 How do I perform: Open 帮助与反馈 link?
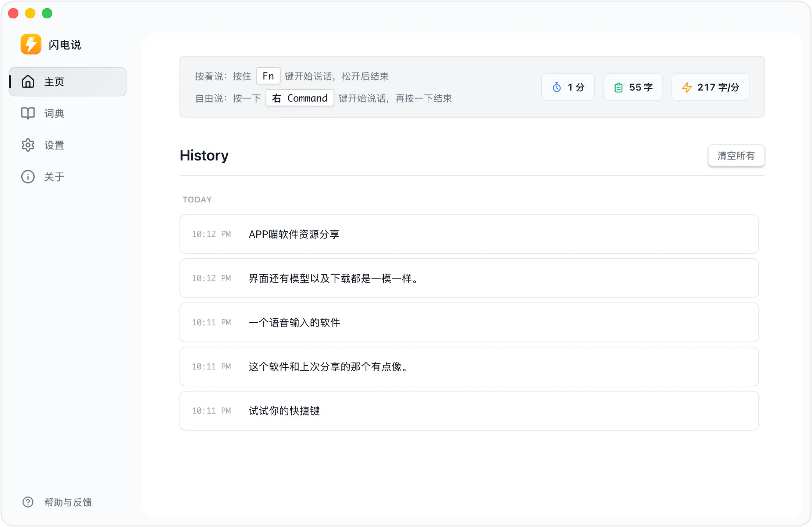(68, 502)
